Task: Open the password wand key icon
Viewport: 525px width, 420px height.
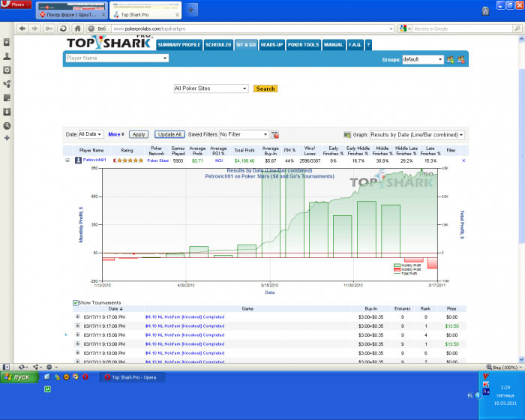Action: pyautogui.click(x=49, y=28)
